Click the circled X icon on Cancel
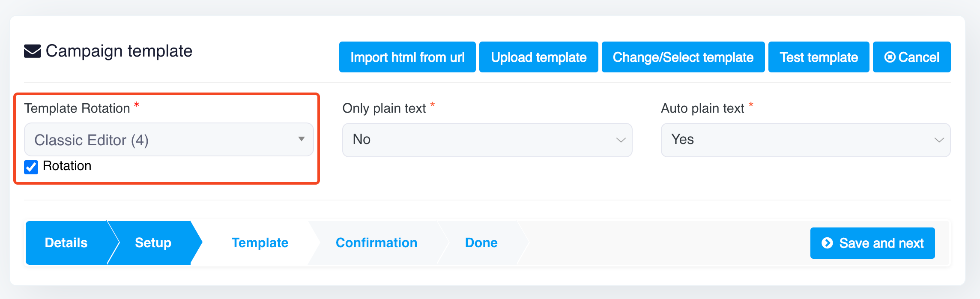The height and width of the screenshot is (299, 980). pos(890,57)
